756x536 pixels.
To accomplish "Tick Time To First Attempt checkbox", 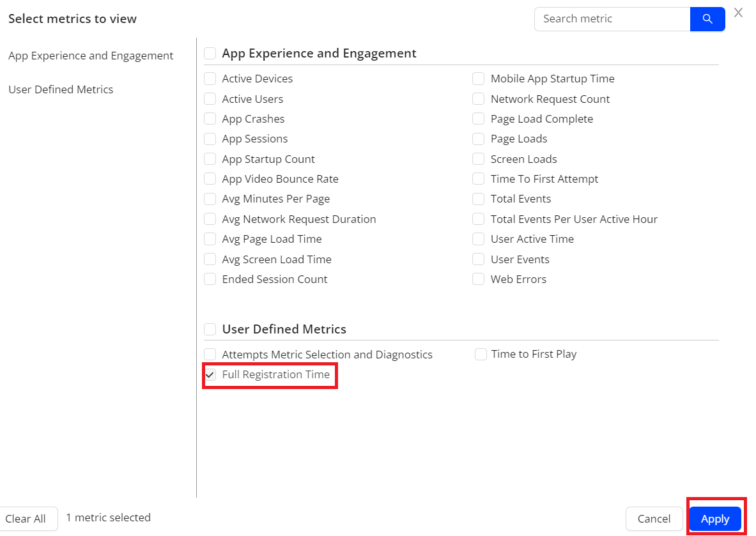I will point(478,179).
